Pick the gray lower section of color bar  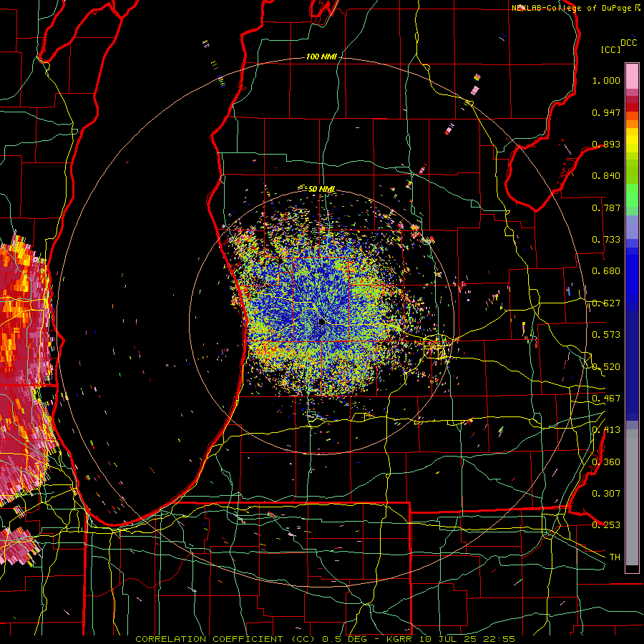coord(632,497)
